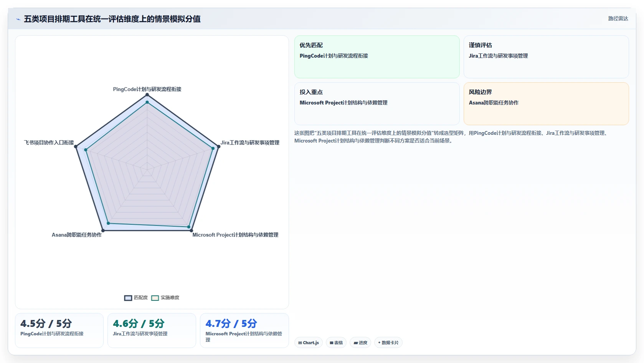Click the 路径雷达 tag in the header
The width and height of the screenshot is (644, 363).
(618, 18)
